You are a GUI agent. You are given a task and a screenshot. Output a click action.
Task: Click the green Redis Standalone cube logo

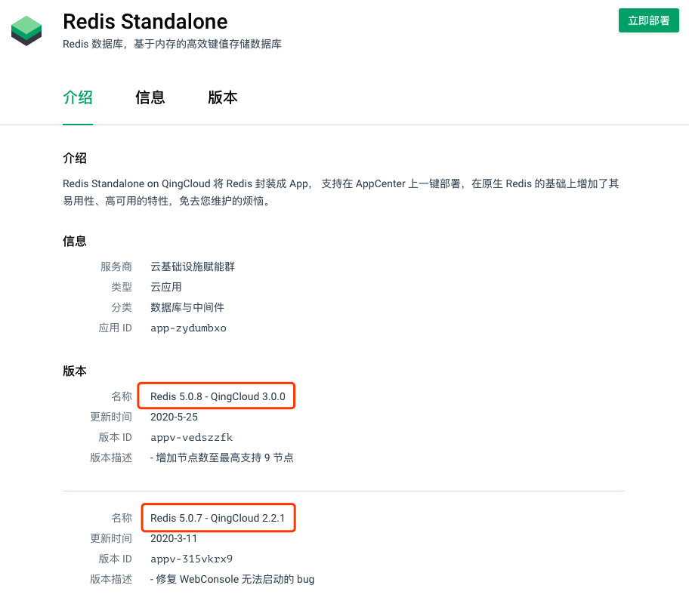pos(26,31)
